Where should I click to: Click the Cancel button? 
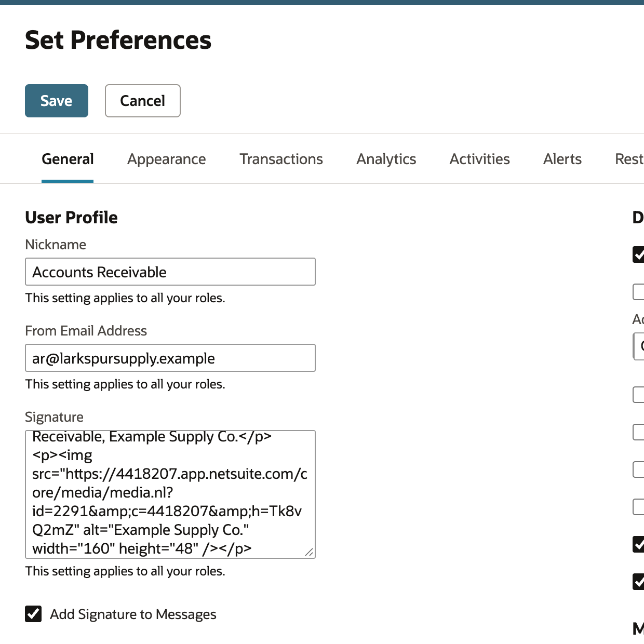pyautogui.click(x=143, y=101)
